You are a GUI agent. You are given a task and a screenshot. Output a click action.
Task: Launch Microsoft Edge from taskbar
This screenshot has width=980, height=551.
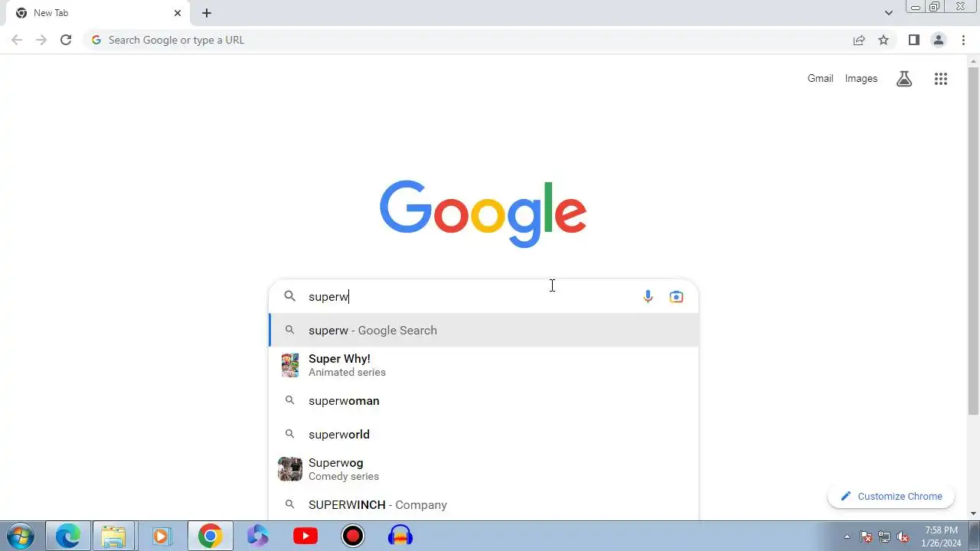[x=67, y=536]
